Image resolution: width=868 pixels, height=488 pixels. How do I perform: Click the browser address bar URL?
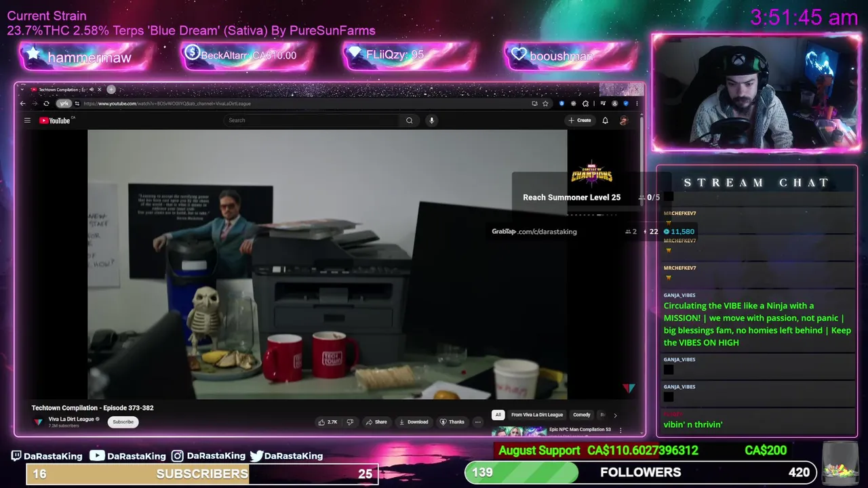[167, 104]
